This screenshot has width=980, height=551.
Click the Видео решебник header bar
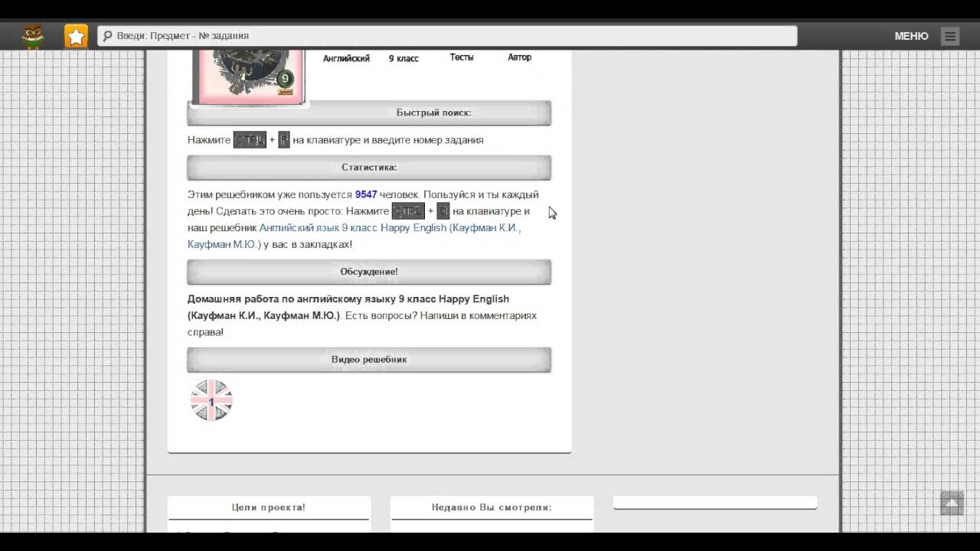pos(369,360)
